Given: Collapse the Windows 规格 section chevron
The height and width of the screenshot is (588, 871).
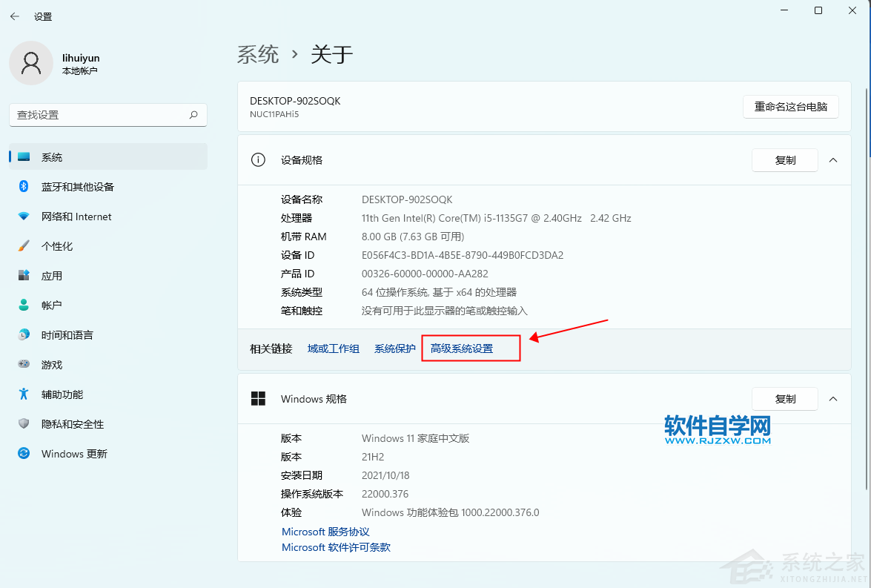Looking at the screenshot, I should tap(833, 399).
